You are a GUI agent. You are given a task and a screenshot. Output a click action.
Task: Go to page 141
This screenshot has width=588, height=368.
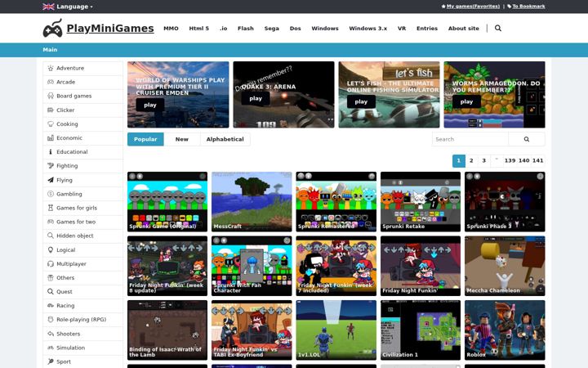tap(537, 161)
